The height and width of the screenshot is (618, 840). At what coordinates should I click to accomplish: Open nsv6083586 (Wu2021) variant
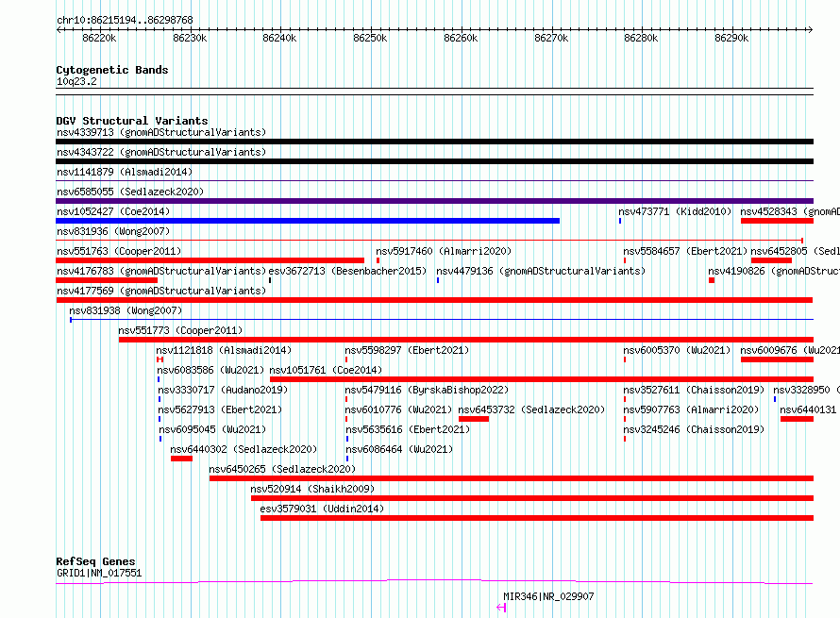pyautogui.click(x=210, y=370)
